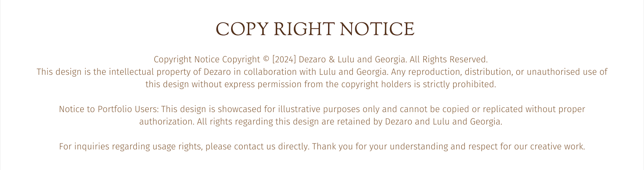The height and width of the screenshot is (170, 644).
Task: Click "Dezaro & Lulu and Georgia" in first line
Action: pos(352,59)
